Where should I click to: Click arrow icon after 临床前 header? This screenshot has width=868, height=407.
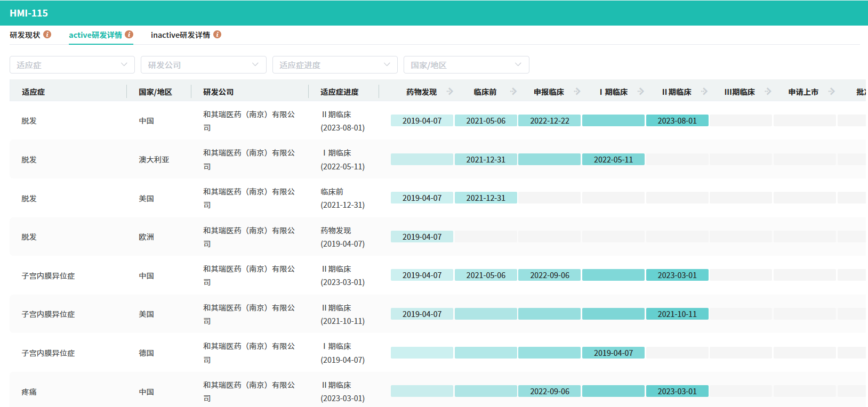point(513,92)
